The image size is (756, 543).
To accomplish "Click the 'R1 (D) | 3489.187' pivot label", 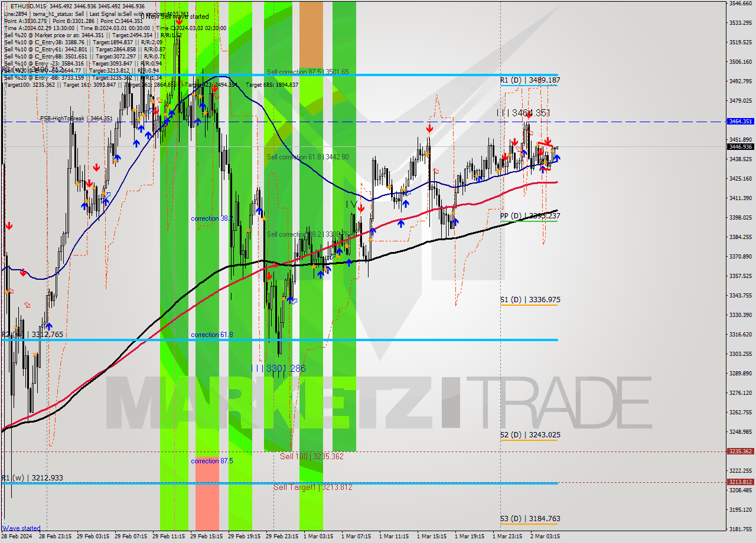I will pyautogui.click(x=530, y=80).
